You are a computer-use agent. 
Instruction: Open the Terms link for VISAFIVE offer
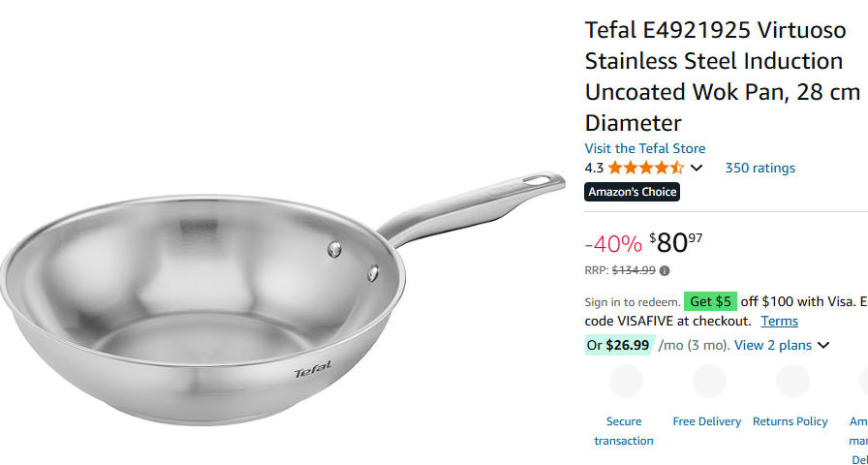pos(779,321)
